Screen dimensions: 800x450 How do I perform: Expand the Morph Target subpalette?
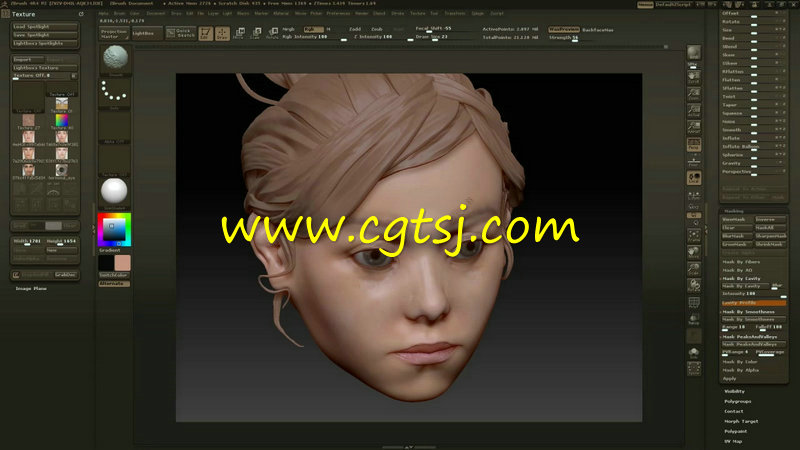point(741,421)
